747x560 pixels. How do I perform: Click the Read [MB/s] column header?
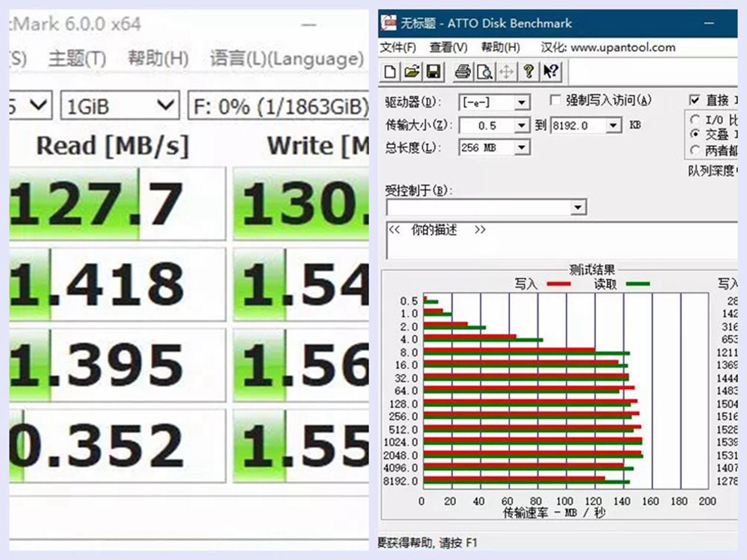pyautogui.click(x=113, y=146)
